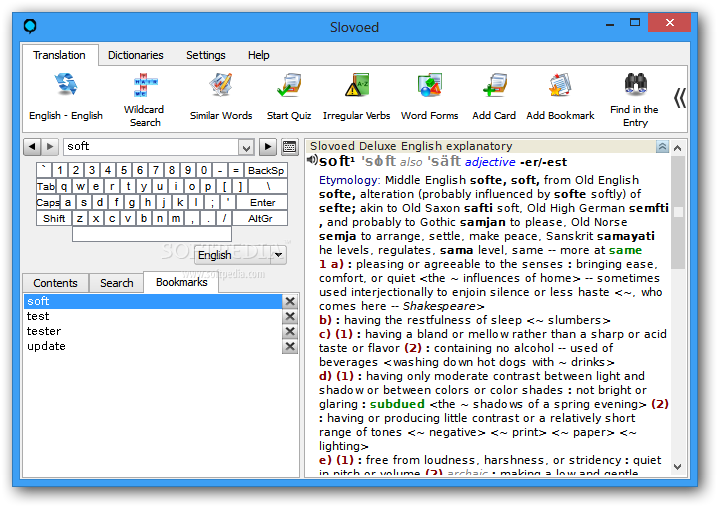This screenshot has width=718, height=507.
Task: Collapse the Slovoed Deluxe dictionary header
Action: [662, 147]
